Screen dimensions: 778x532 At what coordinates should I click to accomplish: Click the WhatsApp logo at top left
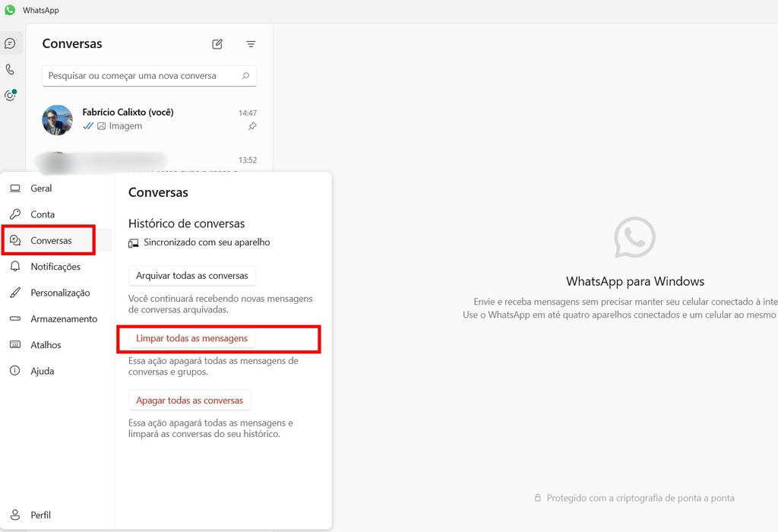[x=8, y=10]
